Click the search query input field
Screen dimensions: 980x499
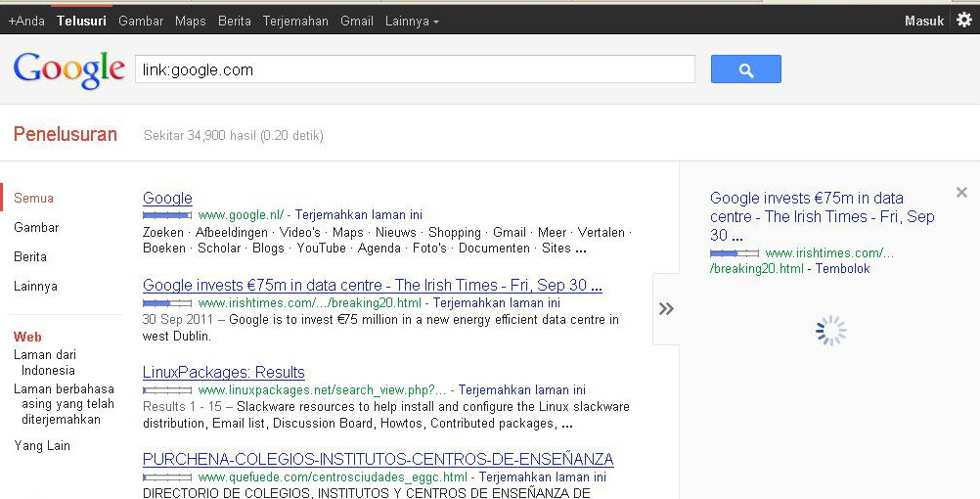415,69
